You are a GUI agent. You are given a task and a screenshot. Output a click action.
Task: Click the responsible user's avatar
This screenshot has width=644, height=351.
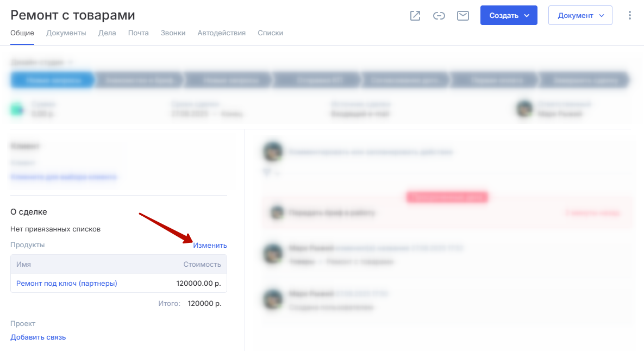tap(524, 109)
